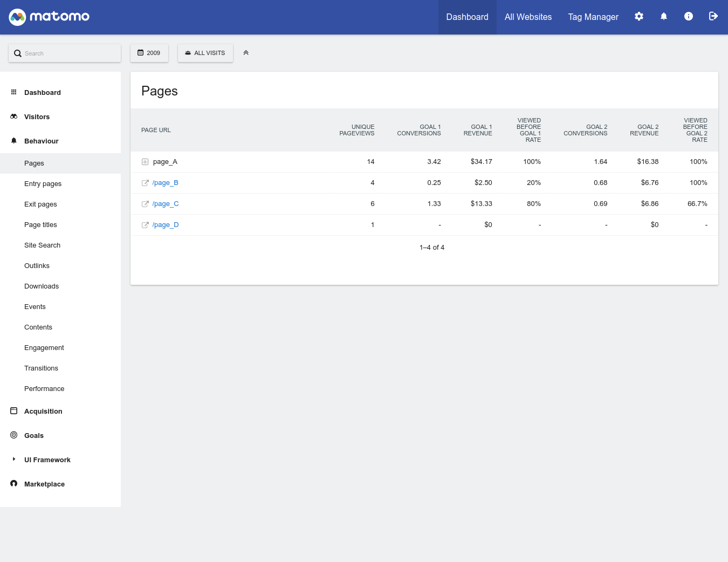Click the info circle icon
Screen dimensions: 728x562
coord(689,17)
